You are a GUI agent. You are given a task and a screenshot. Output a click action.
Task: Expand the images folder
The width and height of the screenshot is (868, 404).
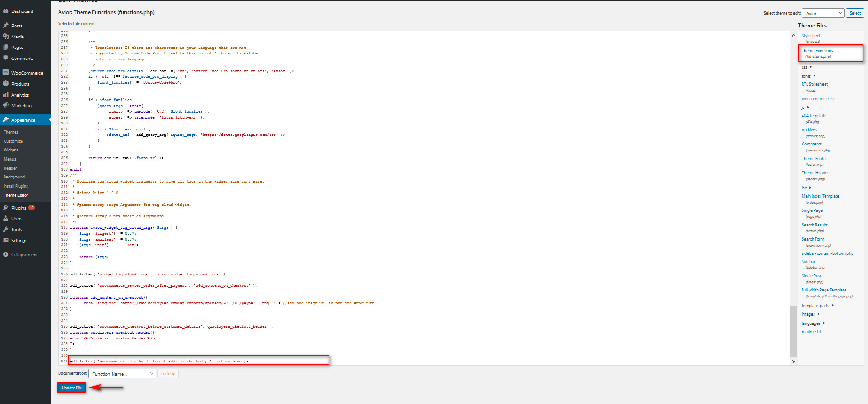[x=810, y=314]
